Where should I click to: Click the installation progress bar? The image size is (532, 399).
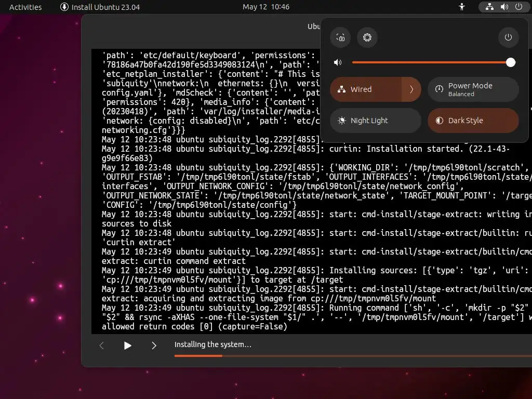(x=353, y=355)
